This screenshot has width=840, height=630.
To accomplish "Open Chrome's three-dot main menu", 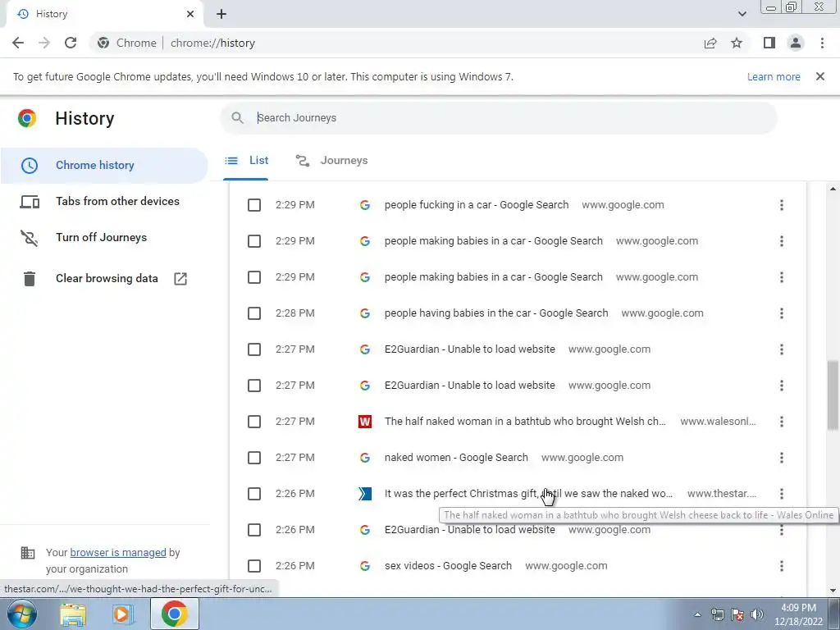I will [822, 43].
